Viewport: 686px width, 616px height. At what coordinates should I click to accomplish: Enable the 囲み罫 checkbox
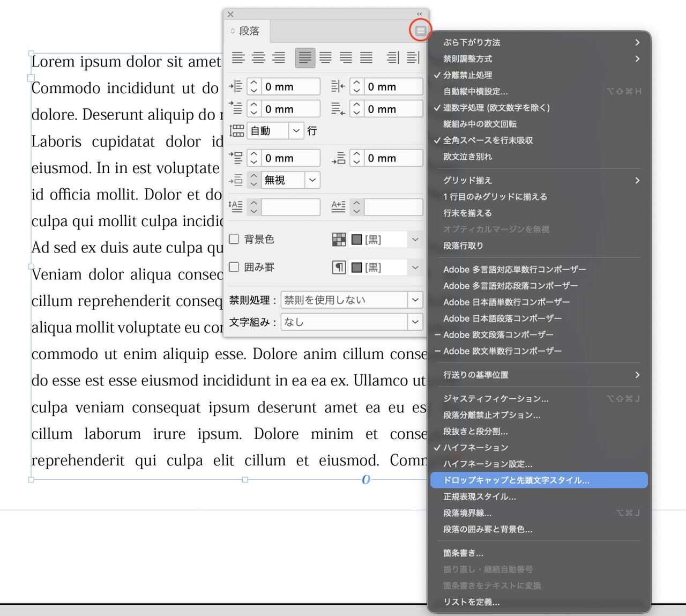234,267
